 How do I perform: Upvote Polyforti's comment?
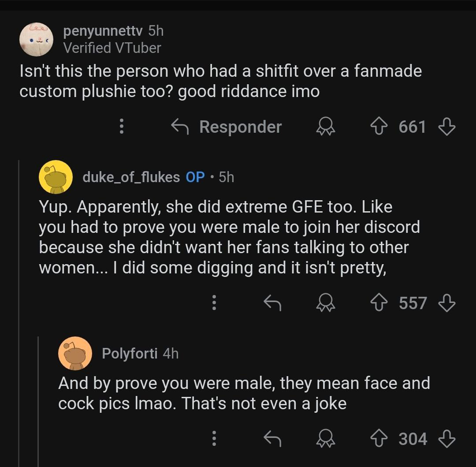(x=379, y=439)
